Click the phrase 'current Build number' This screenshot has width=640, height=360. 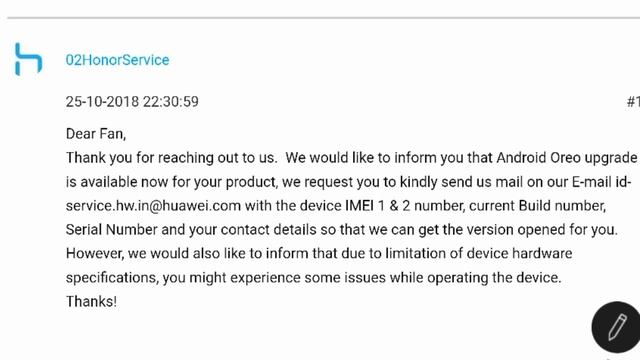[537, 205]
